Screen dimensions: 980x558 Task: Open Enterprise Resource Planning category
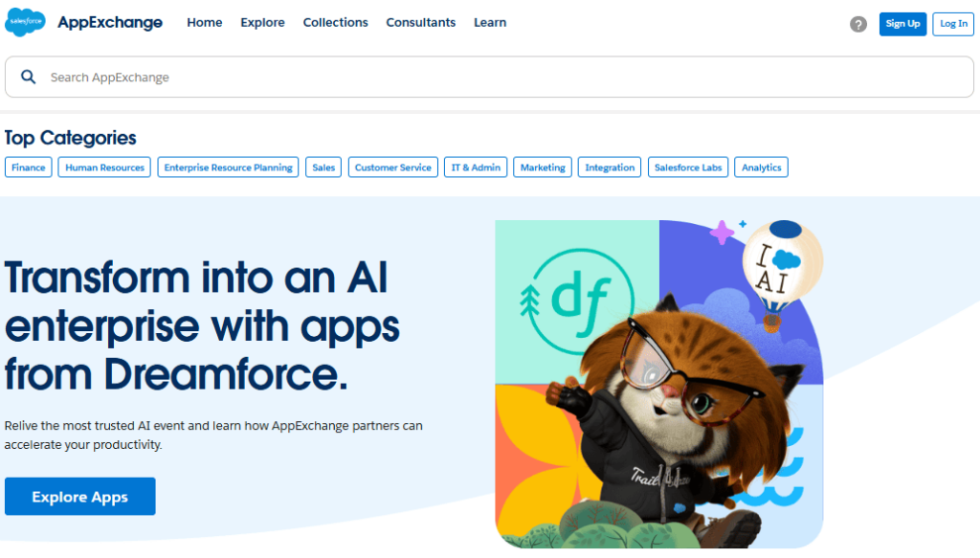point(228,167)
